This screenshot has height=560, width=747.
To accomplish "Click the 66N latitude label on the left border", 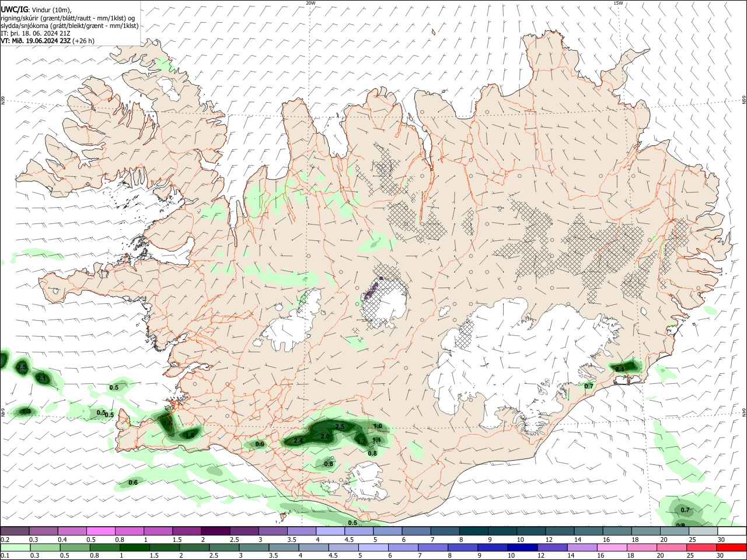I will [3, 100].
